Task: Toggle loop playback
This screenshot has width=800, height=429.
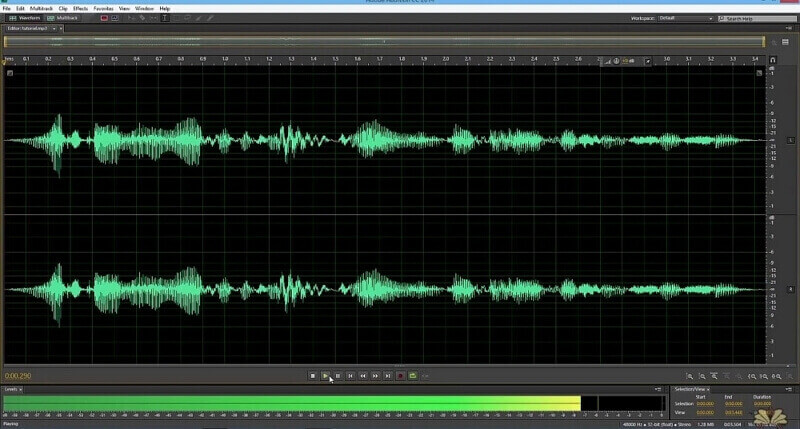Action: click(x=413, y=376)
